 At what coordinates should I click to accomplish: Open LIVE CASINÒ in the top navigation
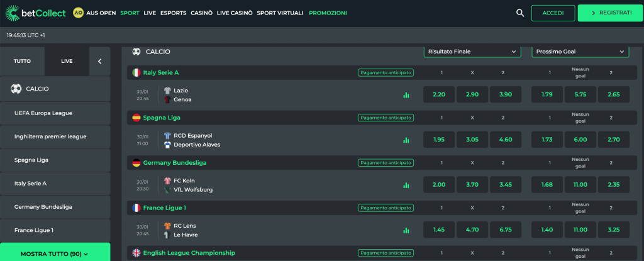coord(235,13)
